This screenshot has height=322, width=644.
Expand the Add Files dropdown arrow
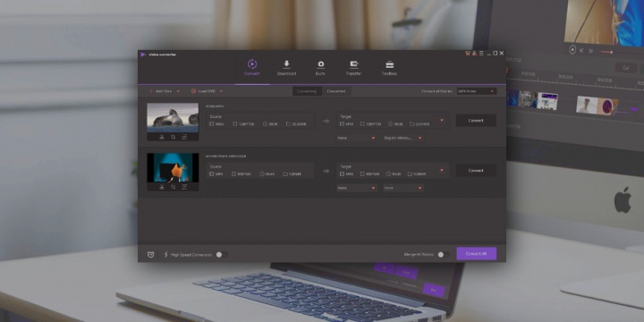[x=178, y=91]
